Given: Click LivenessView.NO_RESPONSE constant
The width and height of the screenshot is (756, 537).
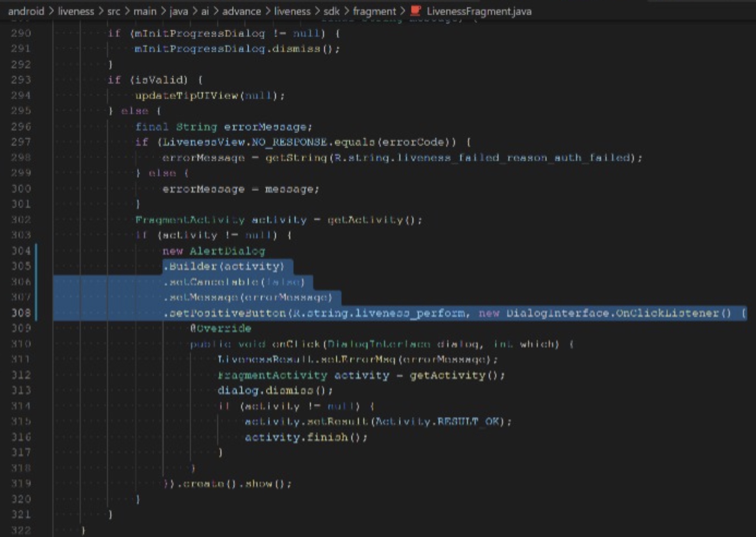Looking at the screenshot, I should click(x=245, y=142).
